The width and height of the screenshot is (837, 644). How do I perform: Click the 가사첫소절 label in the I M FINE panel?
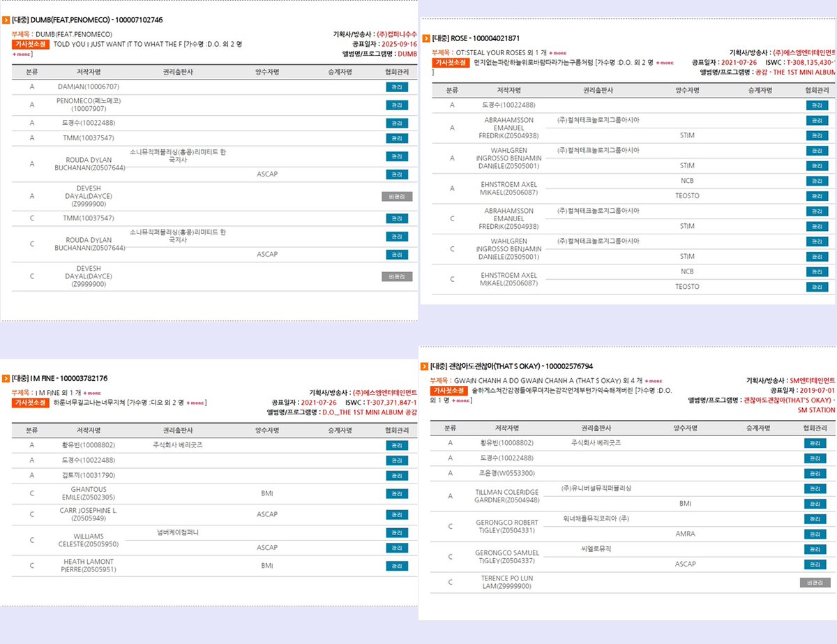click(31, 403)
